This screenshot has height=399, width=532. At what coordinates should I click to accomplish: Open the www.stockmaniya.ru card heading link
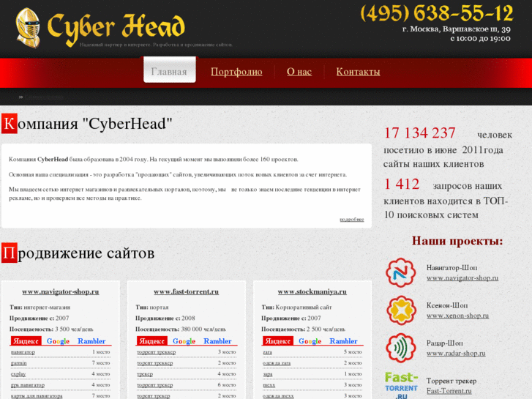click(x=312, y=291)
